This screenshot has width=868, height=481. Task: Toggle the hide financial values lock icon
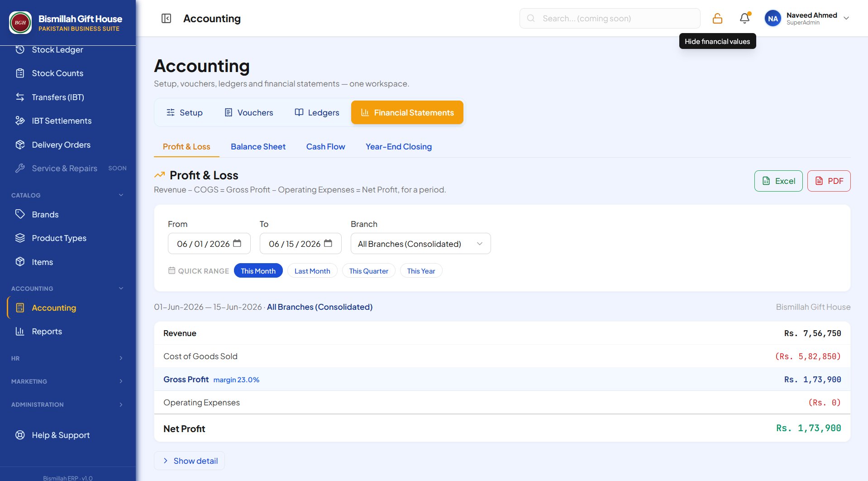pyautogui.click(x=717, y=19)
